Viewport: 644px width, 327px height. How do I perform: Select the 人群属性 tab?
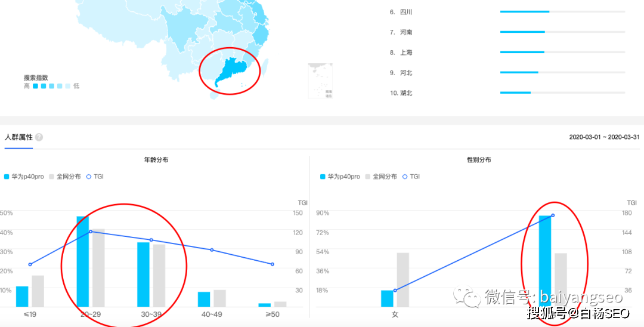(18, 137)
